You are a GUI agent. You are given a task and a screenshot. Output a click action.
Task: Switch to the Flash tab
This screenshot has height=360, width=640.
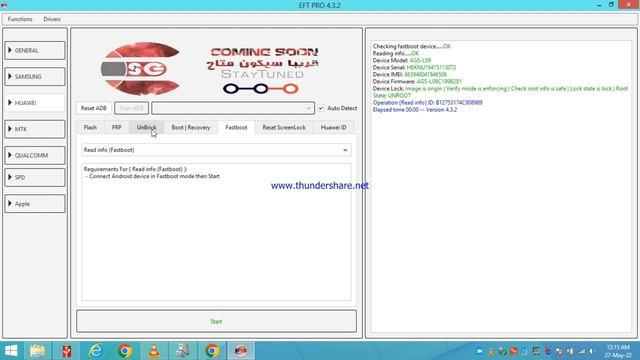[x=90, y=127]
